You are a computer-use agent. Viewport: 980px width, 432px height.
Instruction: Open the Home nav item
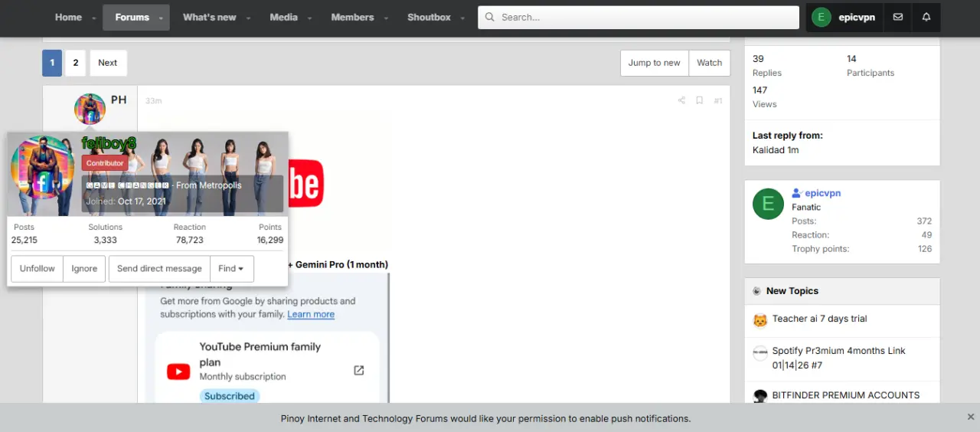tap(68, 17)
